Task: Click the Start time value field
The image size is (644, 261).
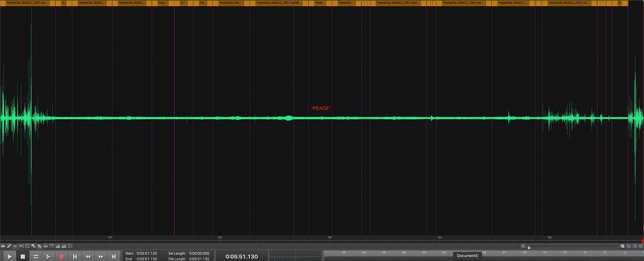Action: 147,253
